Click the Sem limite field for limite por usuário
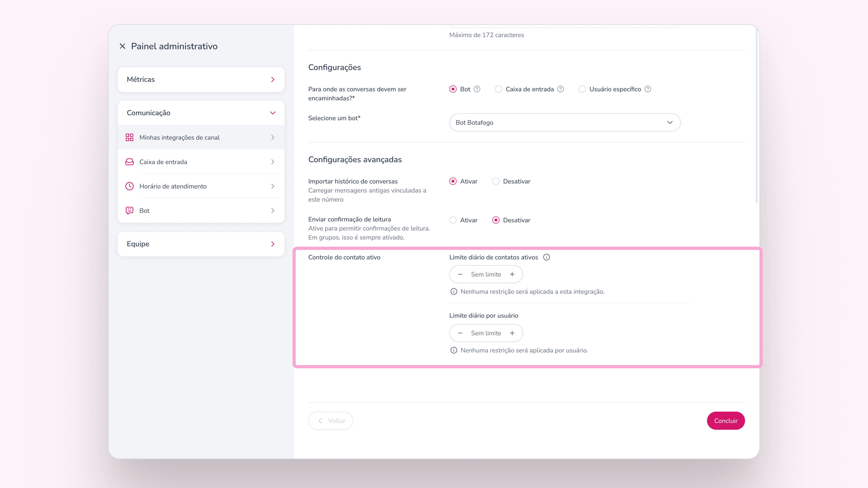Image resolution: width=868 pixels, height=488 pixels. [486, 333]
